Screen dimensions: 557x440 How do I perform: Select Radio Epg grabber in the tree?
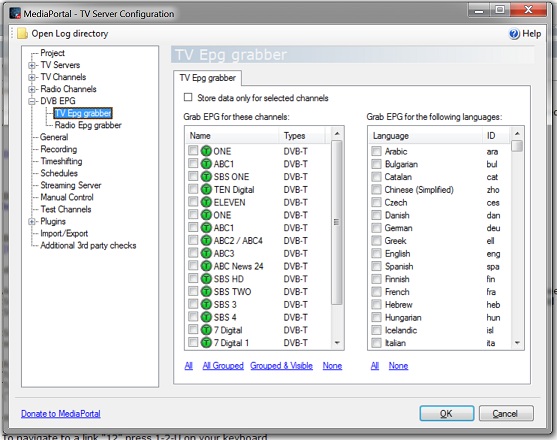pyautogui.click(x=88, y=125)
